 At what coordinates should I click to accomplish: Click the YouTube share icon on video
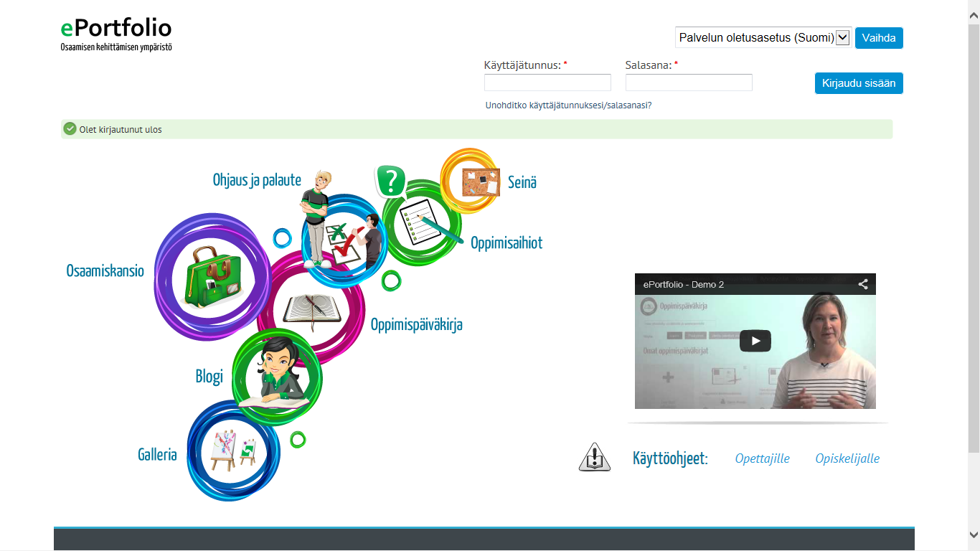click(x=863, y=284)
